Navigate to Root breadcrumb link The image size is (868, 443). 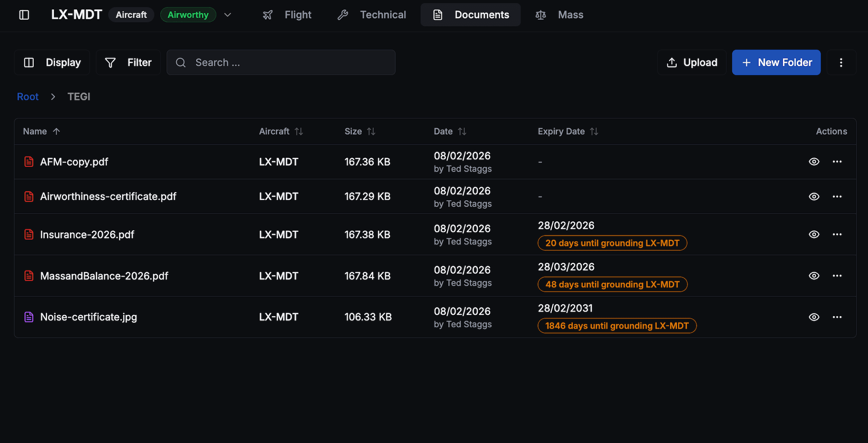tap(27, 96)
